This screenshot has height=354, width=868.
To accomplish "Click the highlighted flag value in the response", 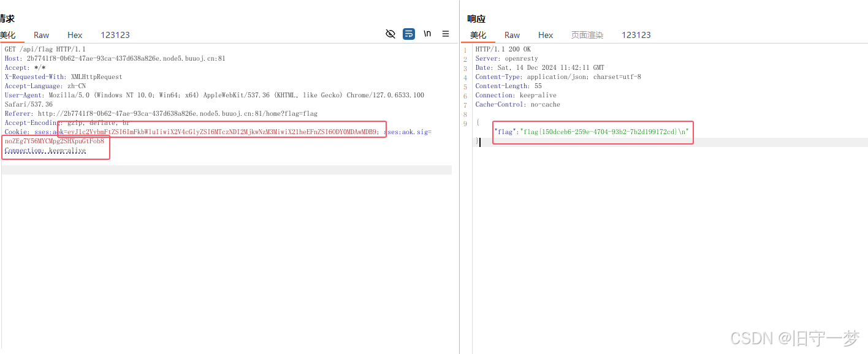I will [x=592, y=132].
